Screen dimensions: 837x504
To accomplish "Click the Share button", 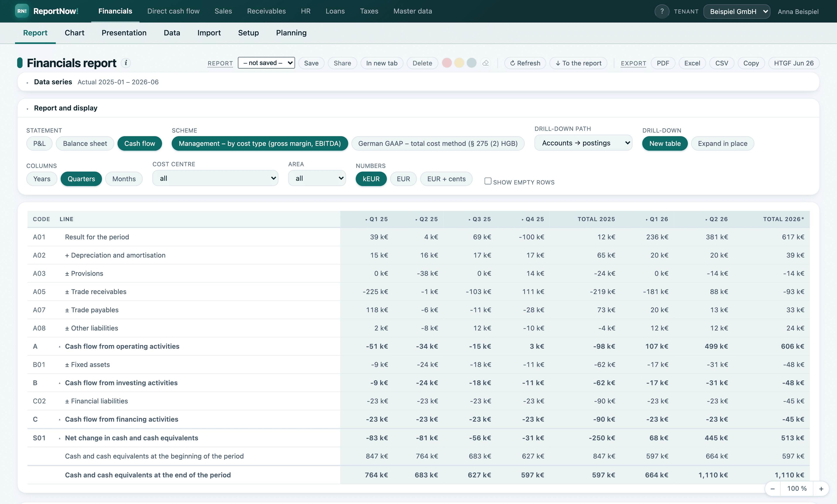I will (342, 63).
